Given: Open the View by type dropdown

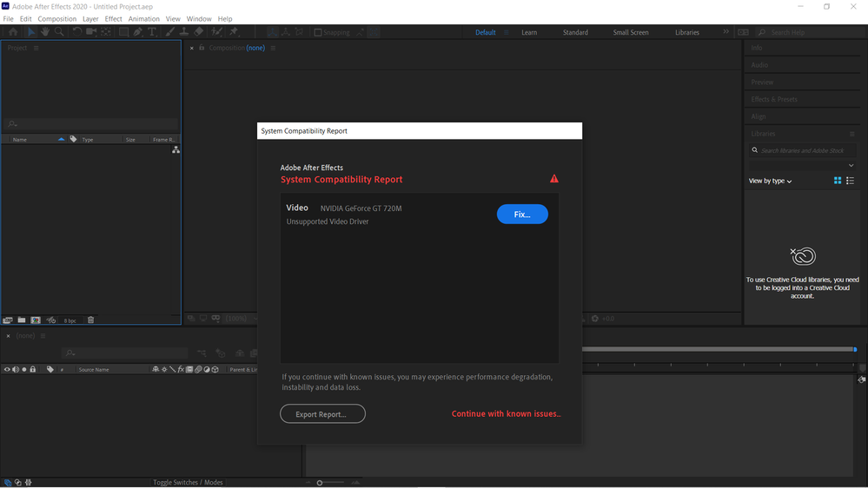Looking at the screenshot, I should click(x=770, y=181).
